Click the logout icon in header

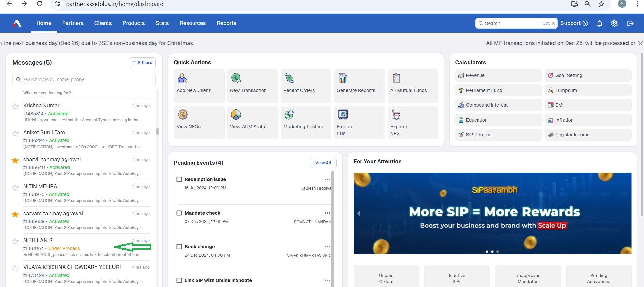coord(630,23)
